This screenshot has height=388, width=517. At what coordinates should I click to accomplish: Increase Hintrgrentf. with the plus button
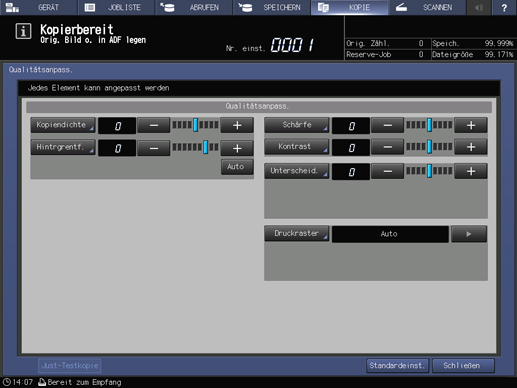pos(237,148)
